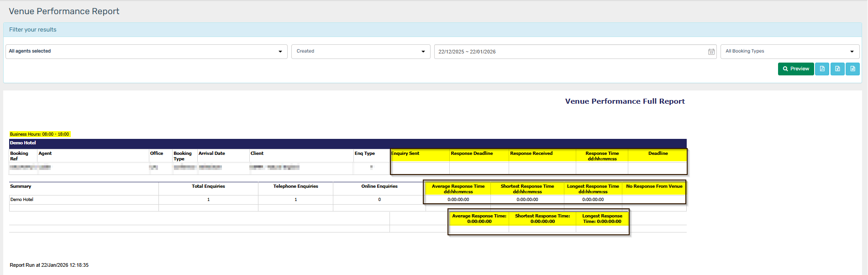Open the calendar date picker icon
Screen dimensions: 868x275
711,52
